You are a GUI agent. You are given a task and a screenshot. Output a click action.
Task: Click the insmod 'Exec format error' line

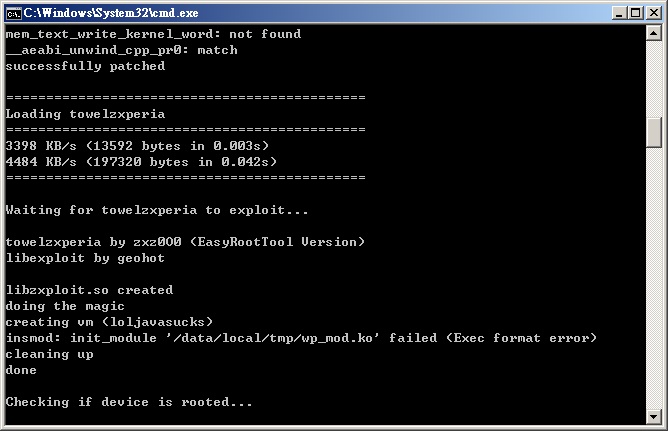(x=301, y=338)
